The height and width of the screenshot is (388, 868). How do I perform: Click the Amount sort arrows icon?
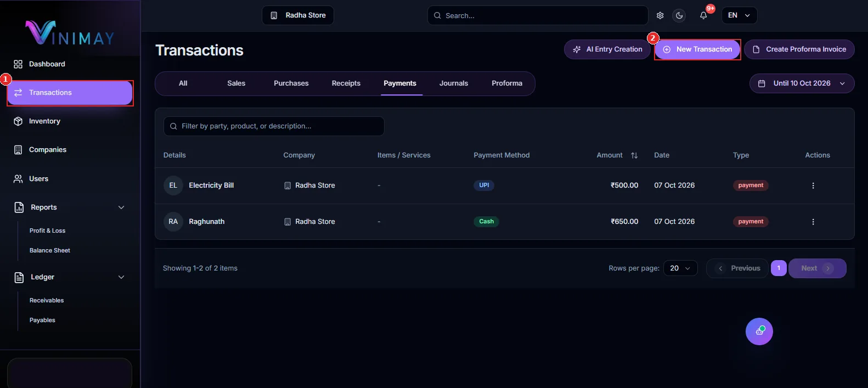634,155
